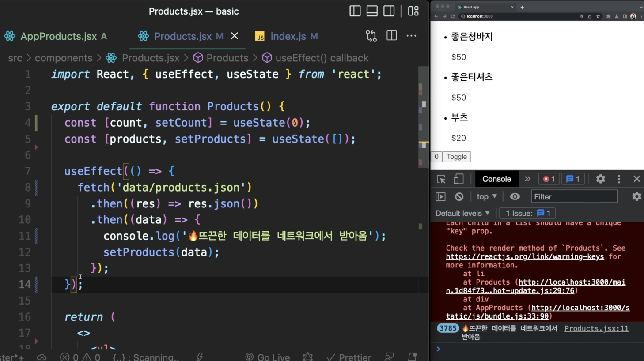The height and width of the screenshot is (361, 644).
Task: Open feedback icon in VS Code status bar
Action: (389, 357)
